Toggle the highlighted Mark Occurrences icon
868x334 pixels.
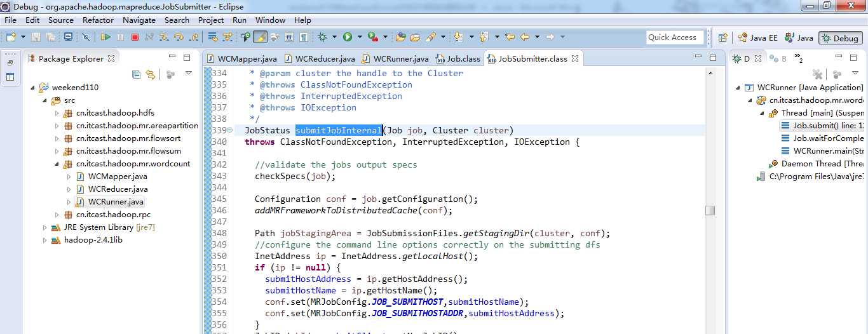coord(260,37)
